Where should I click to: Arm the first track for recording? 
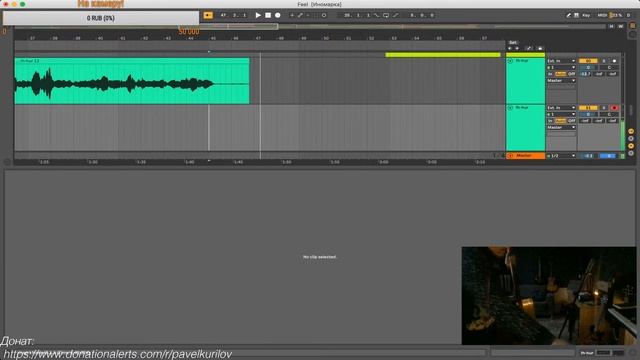(x=614, y=61)
